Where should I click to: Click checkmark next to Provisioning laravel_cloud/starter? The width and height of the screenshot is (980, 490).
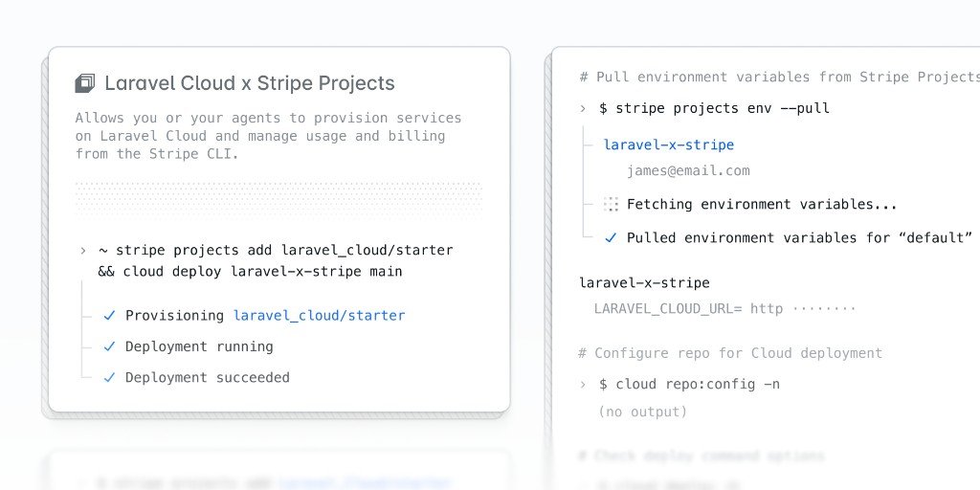pos(109,316)
